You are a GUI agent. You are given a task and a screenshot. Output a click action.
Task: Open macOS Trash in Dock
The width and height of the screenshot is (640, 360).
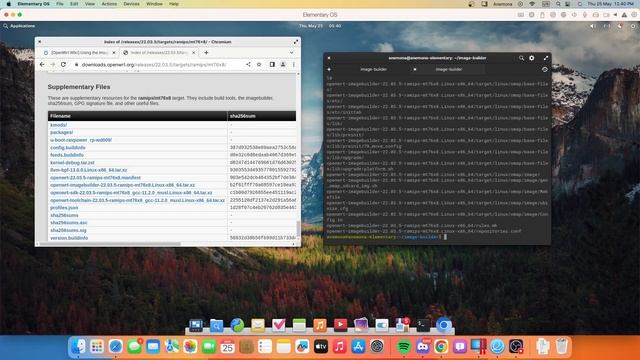point(562,347)
